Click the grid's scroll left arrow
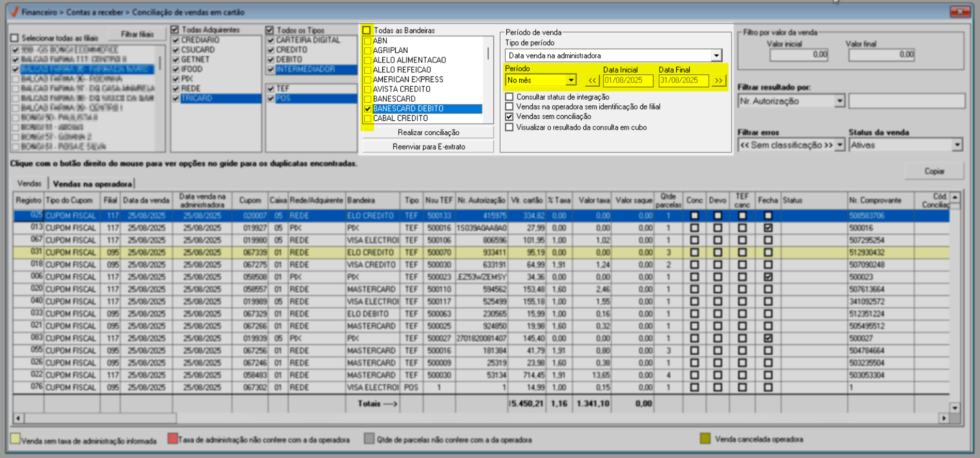Screen dimensions: 980x458 point(19,418)
